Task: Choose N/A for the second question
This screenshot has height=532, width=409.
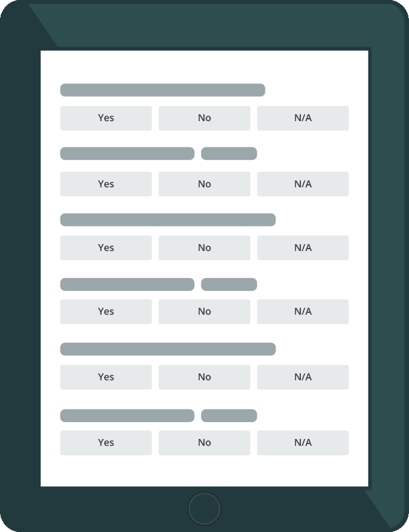Action: pos(303,184)
